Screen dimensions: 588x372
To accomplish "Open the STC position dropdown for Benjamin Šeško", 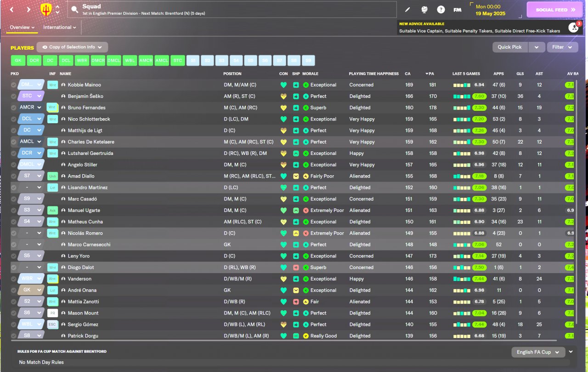I will (x=31, y=96).
